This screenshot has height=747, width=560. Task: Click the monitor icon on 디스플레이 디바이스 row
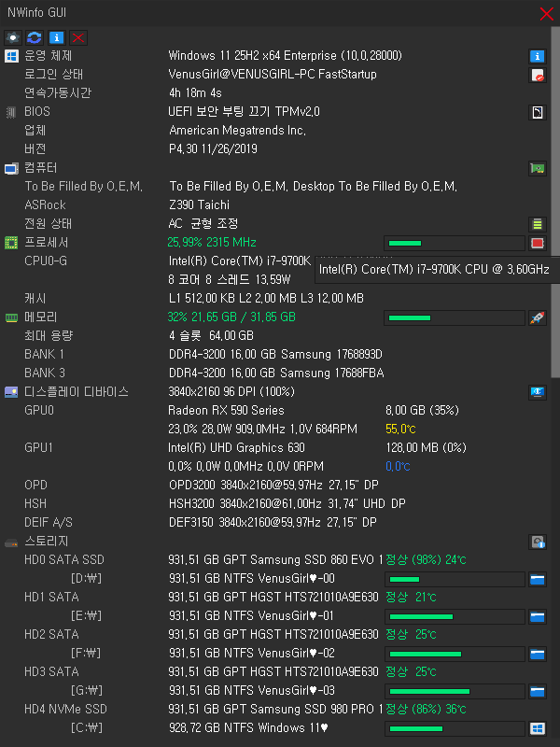coord(538,392)
